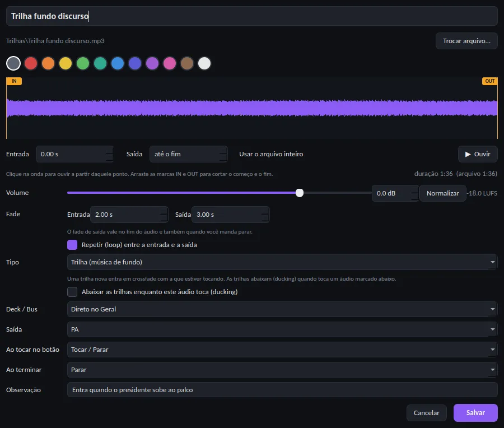Open the 'Ao tocar no botão' dropdown
Image resolution: width=504 pixels, height=428 pixels.
[282, 350]
